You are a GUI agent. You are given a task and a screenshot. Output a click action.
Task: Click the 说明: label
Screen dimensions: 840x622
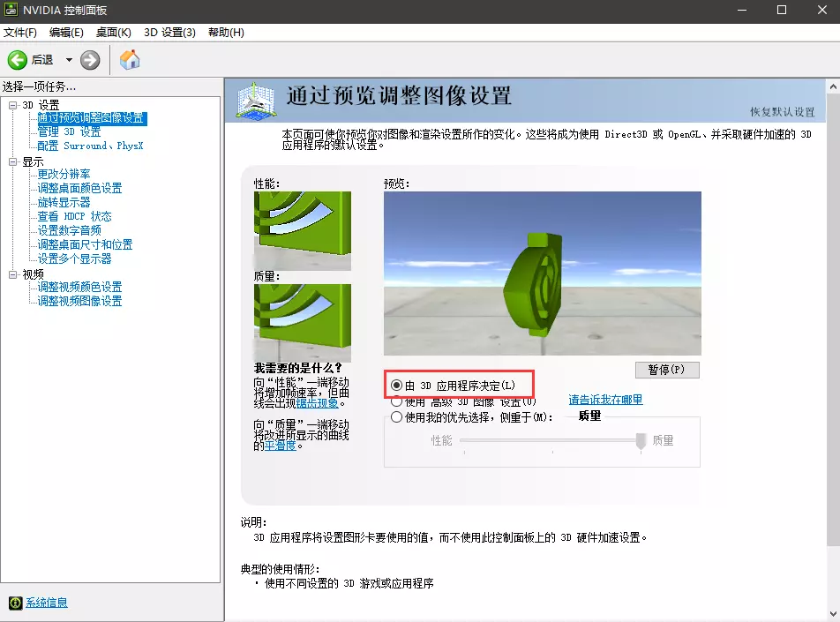point(253,522)
